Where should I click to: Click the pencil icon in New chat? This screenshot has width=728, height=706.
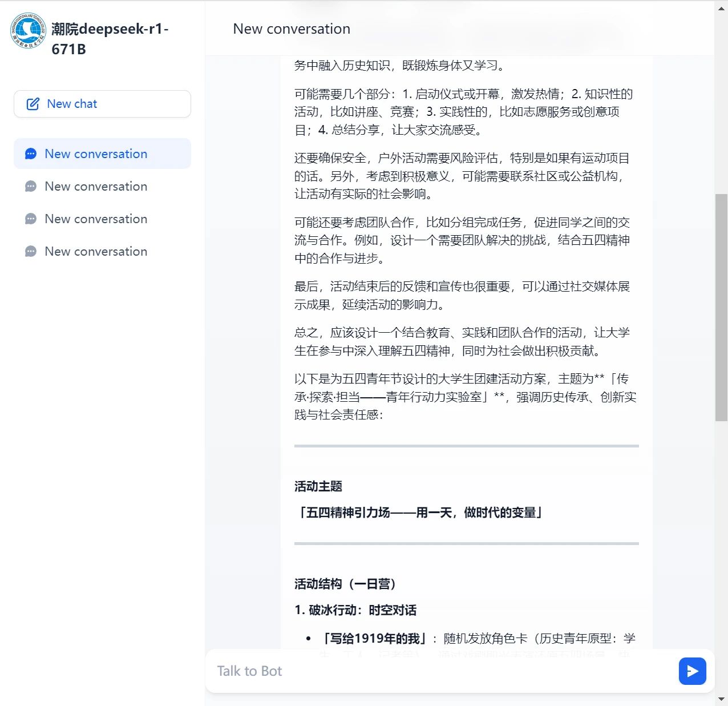[x=33, y=104]
